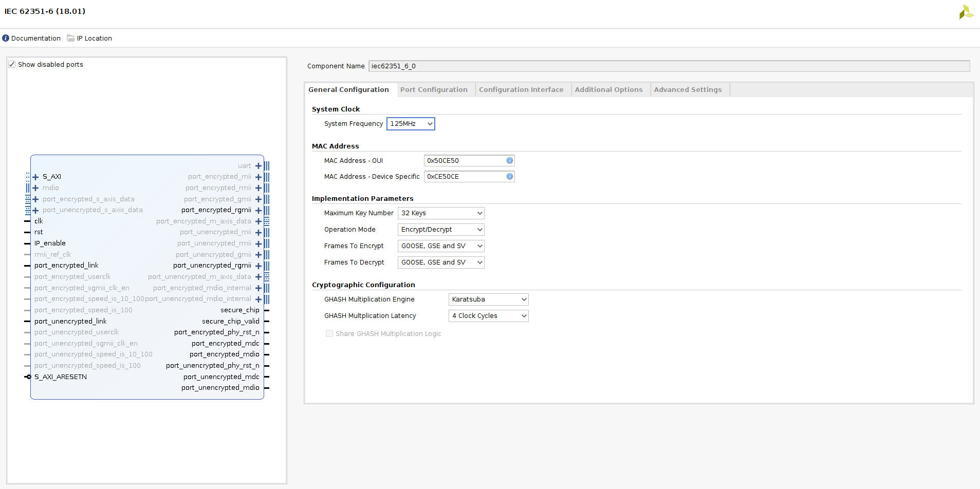Open the System Frequency dropdown
980x489 pixels.
[x=411, y=124]
